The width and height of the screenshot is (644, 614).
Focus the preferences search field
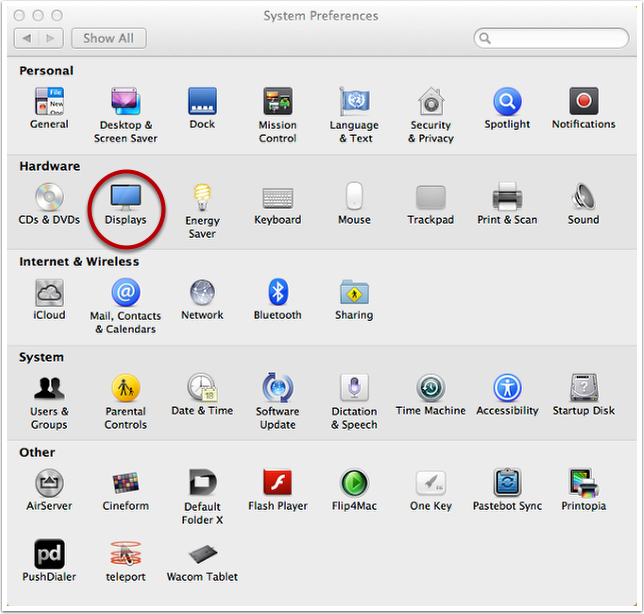pyautogui.click(x=551, y=39)
